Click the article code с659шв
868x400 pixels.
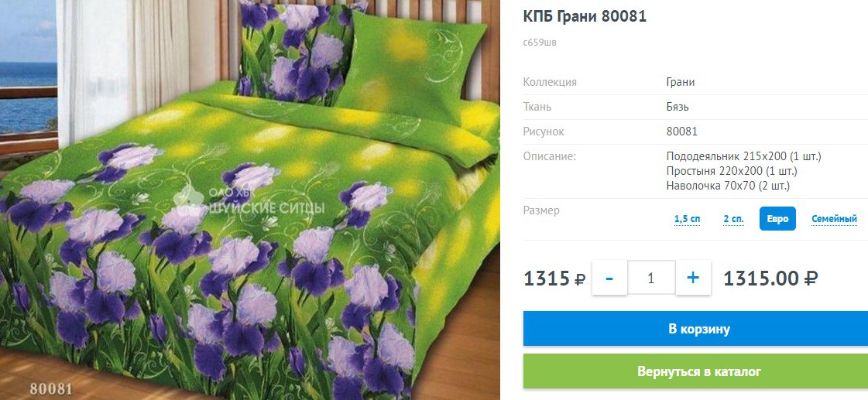coord(540,43)
